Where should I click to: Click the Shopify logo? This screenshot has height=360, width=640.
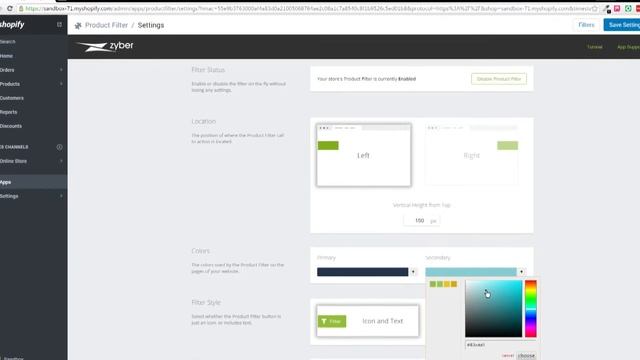[x=12, y=25]
